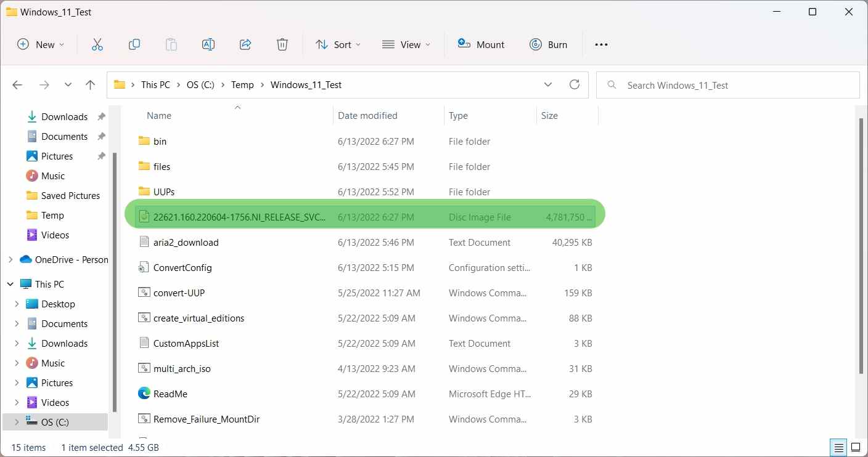
Task: Switch to Details view in status bar
Action: tap(839, 447)
